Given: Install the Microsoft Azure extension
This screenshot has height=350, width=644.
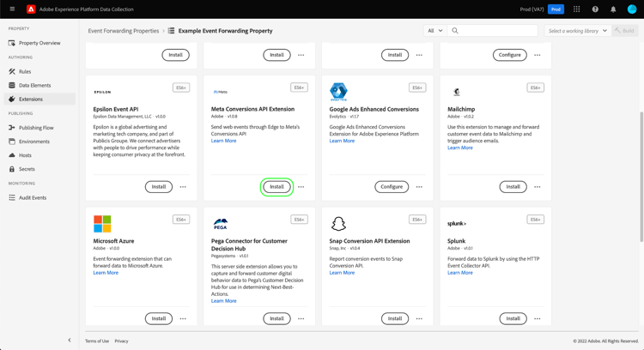Looking at the screenshot, I should point(159,318).
